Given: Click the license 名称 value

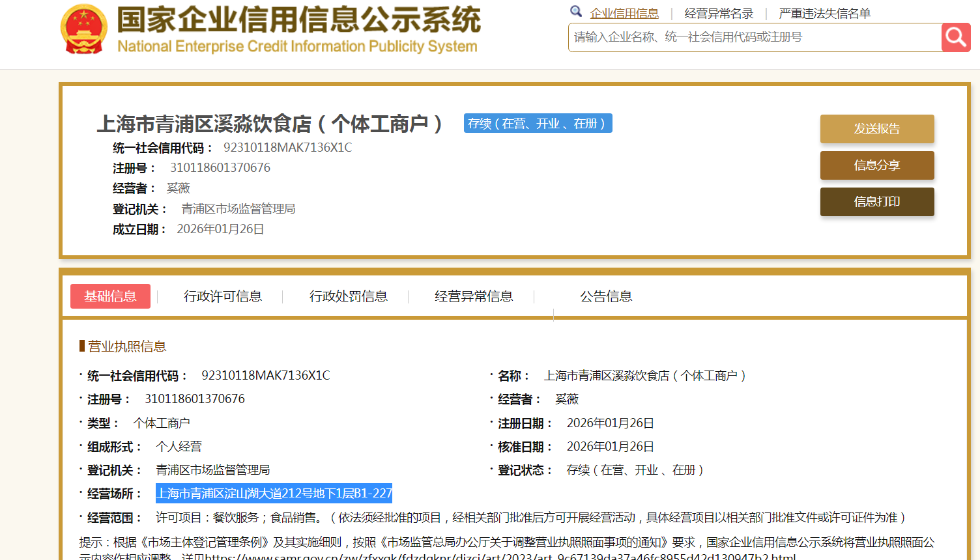Looking at the screenshot, I should tap(645, 376).
